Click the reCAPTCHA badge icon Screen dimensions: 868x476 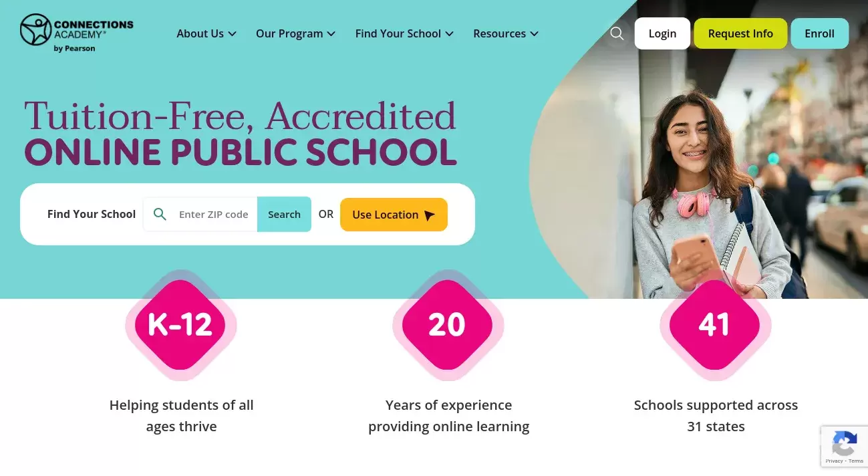(x=845, y=443)
